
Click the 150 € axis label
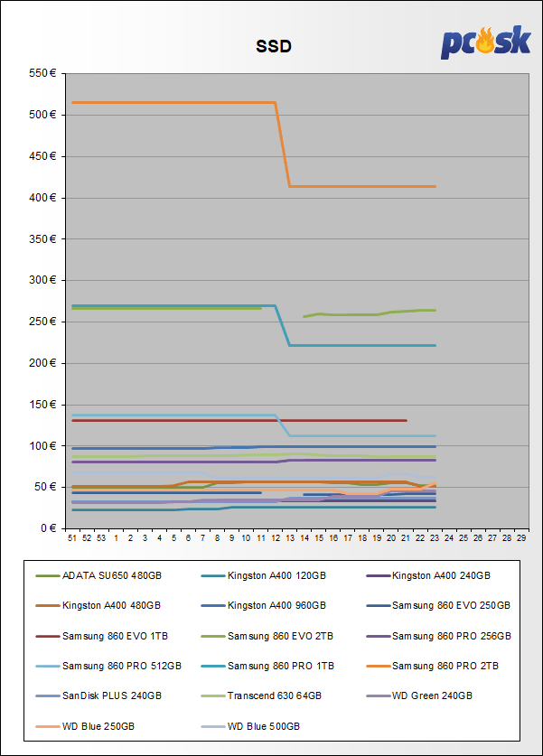pyautogui.click(x=42, y=405)
